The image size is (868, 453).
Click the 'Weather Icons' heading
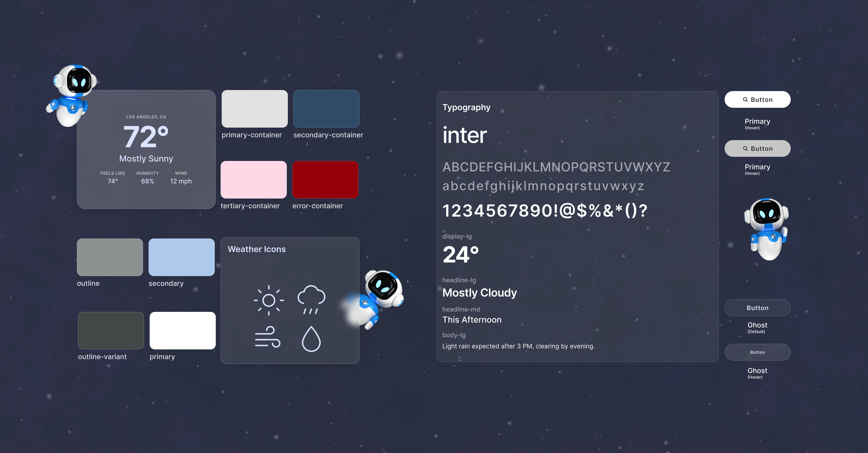coord(257,249)
